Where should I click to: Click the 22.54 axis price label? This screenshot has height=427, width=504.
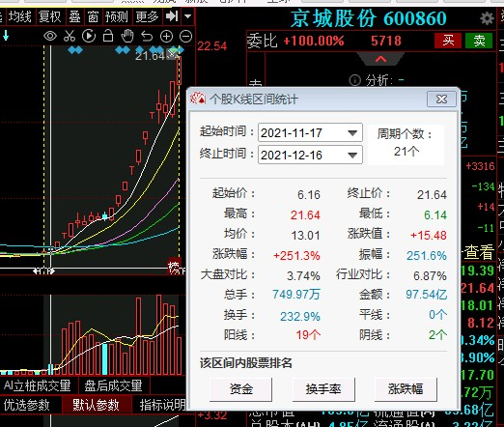click(212, 46)
